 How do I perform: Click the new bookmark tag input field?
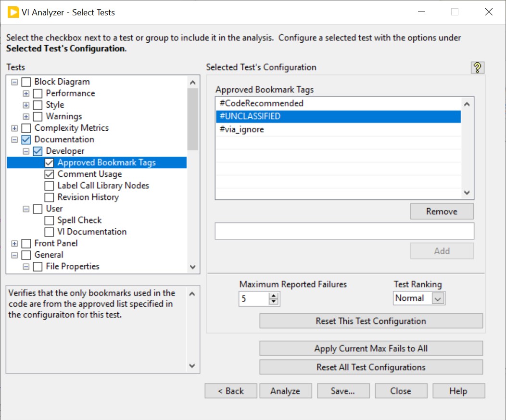344,231
